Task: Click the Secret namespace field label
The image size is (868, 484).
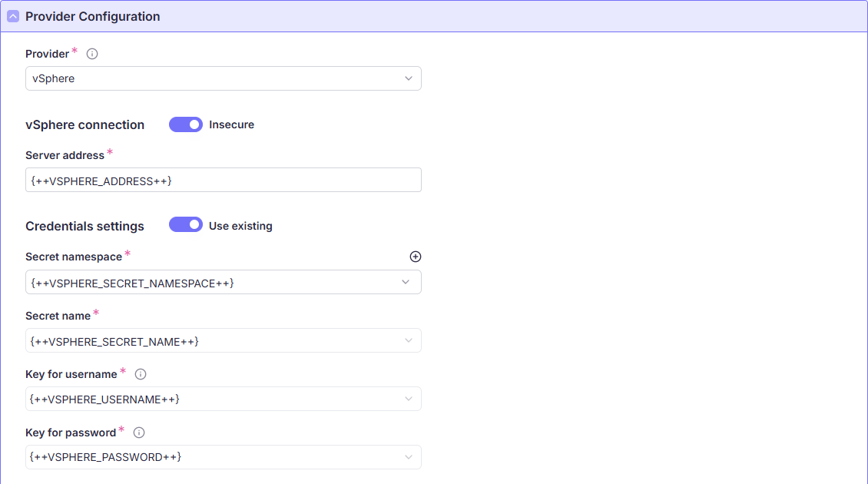Action: point(74,257)
